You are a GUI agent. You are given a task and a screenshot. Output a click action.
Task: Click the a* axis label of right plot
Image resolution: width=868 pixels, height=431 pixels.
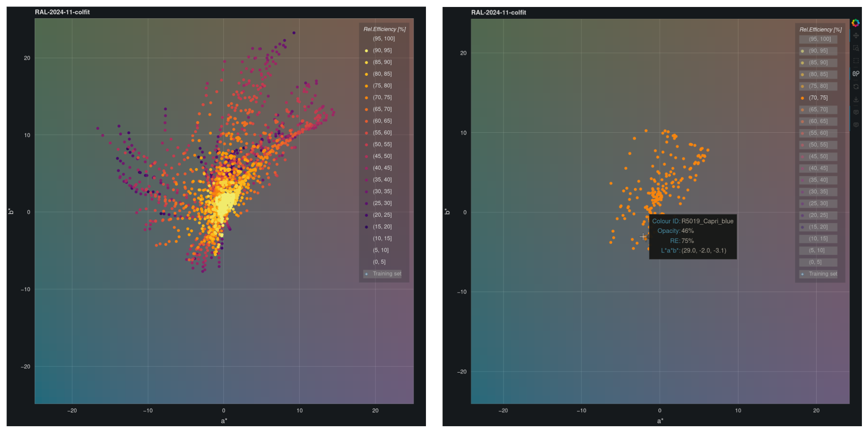[660, 421]
